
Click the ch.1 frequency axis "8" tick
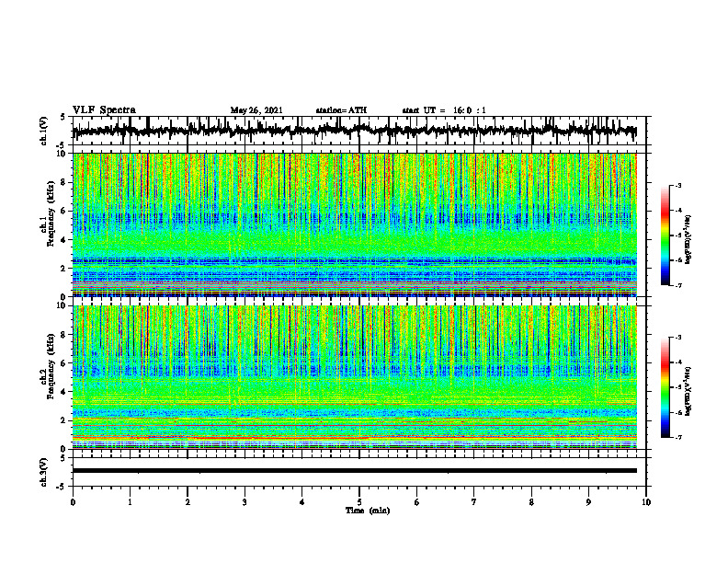64,182
